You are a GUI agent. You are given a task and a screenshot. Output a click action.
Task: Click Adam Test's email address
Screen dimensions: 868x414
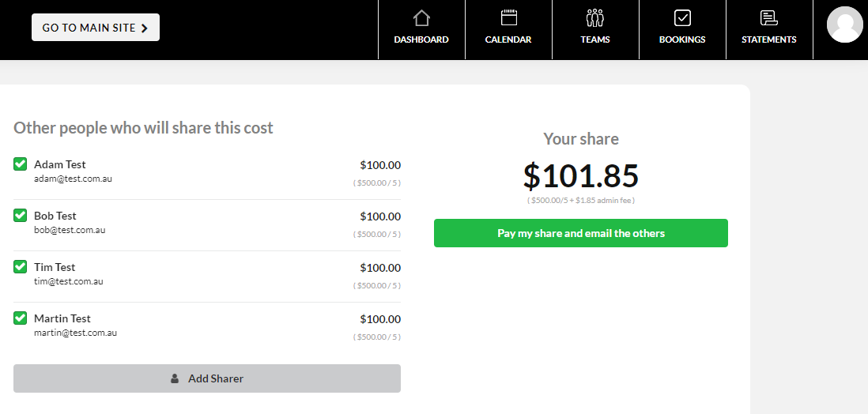73,179
